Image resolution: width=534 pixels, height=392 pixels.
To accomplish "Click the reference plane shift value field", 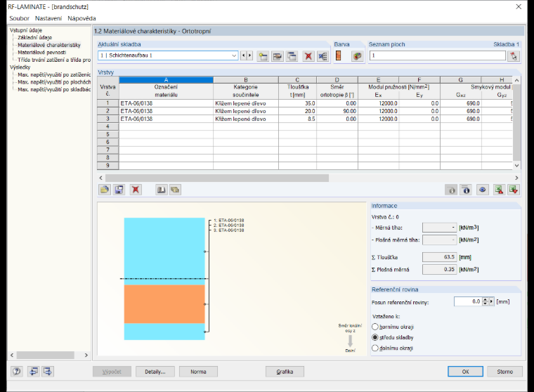I will point(468,301).
